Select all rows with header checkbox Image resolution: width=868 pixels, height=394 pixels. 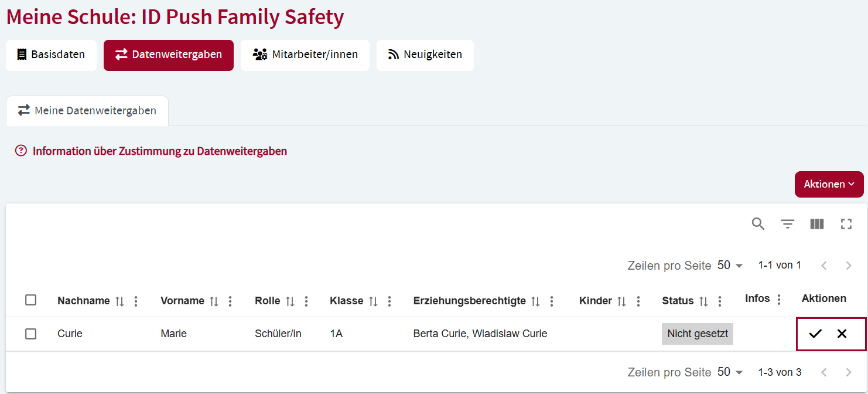pyautogui.click(x=31, y=300)
